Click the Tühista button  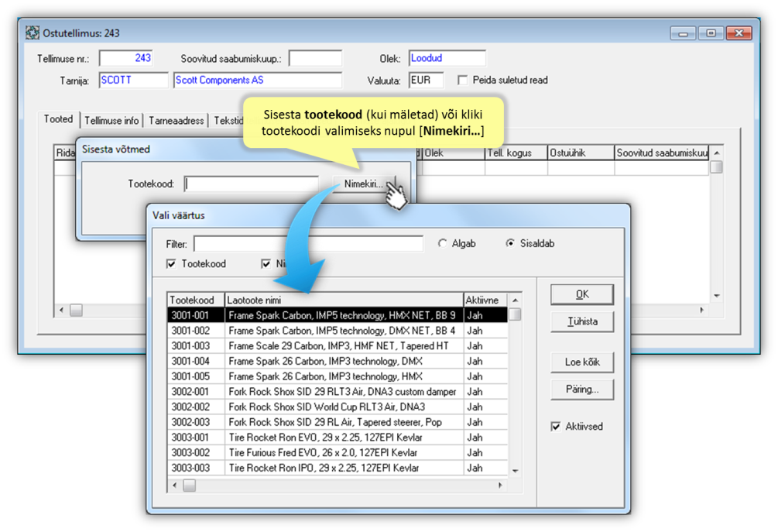(x=582, y=321)
